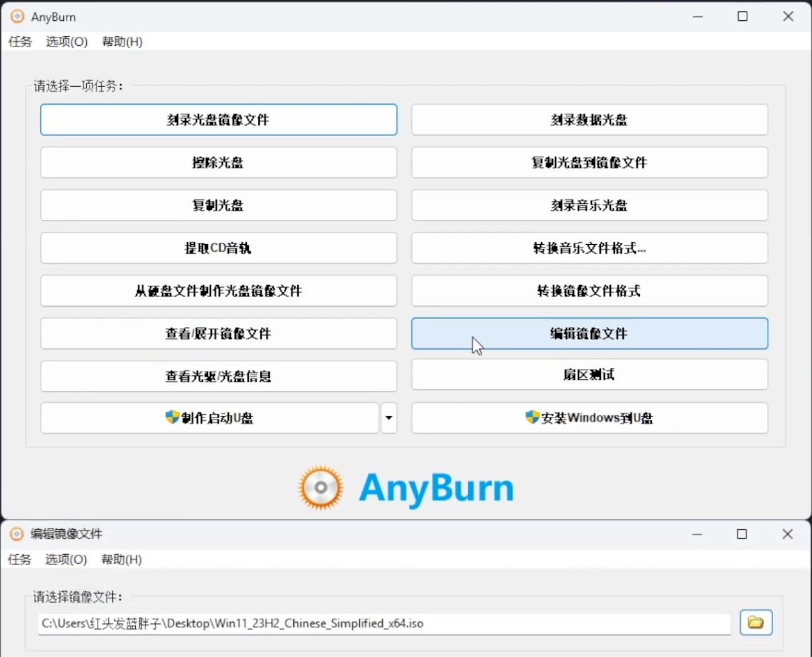Start 转换镜像文件格式 task

click(589, 291)
